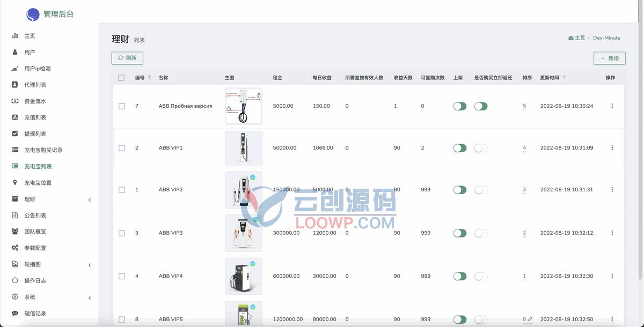Click the 主页 house-chart icon in sidebar
The image size is (644, 327).
pyautogui.click(x=15, y=36)
